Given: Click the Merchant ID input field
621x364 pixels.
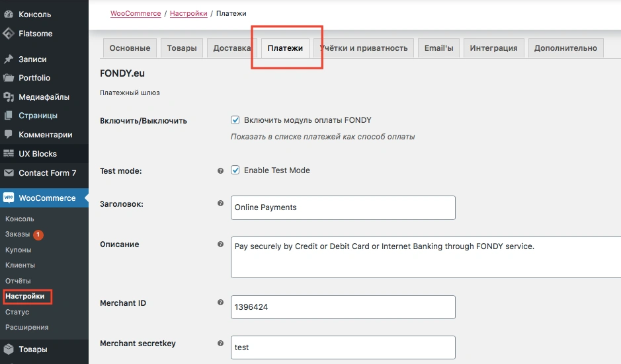Looking at the screenshot, I should tap(343, 307).
